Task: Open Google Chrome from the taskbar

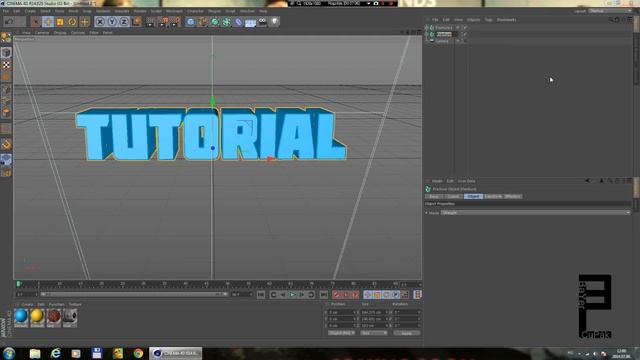Action: click(138, 353)
